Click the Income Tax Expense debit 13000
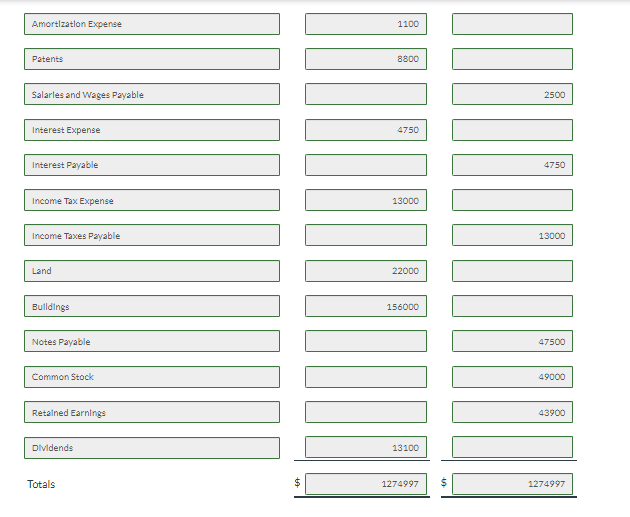Viewport: 630px width, 517px height. (366, 200)
